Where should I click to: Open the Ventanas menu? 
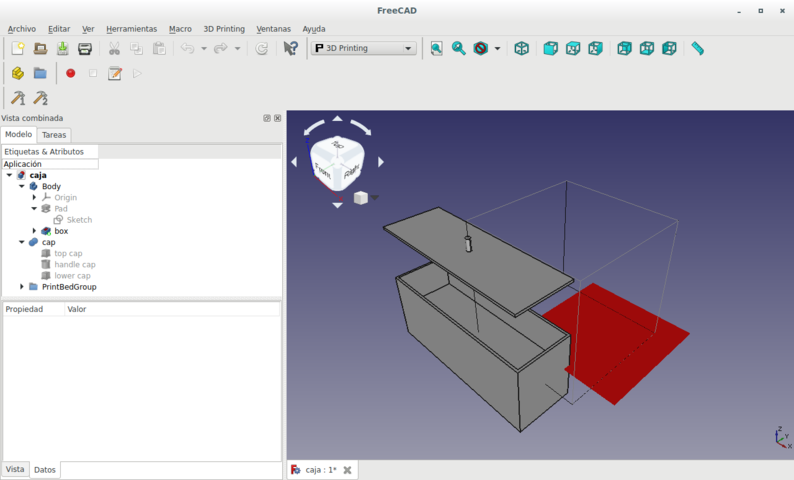tap(273, 29)
